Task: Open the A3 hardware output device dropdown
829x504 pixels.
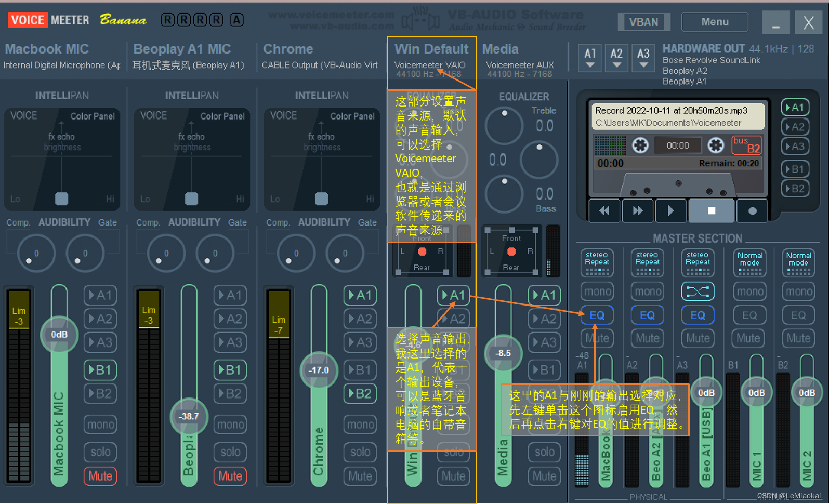Action: click(643, 58)
